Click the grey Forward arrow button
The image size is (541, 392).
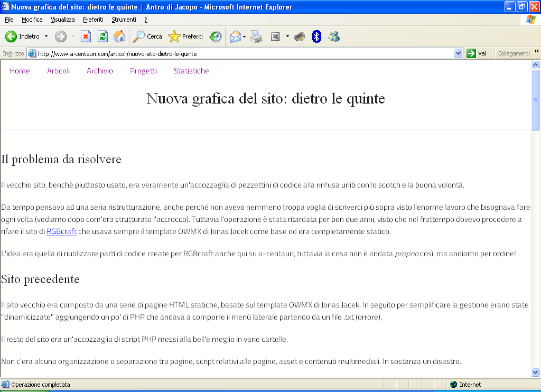coord(61,36)
